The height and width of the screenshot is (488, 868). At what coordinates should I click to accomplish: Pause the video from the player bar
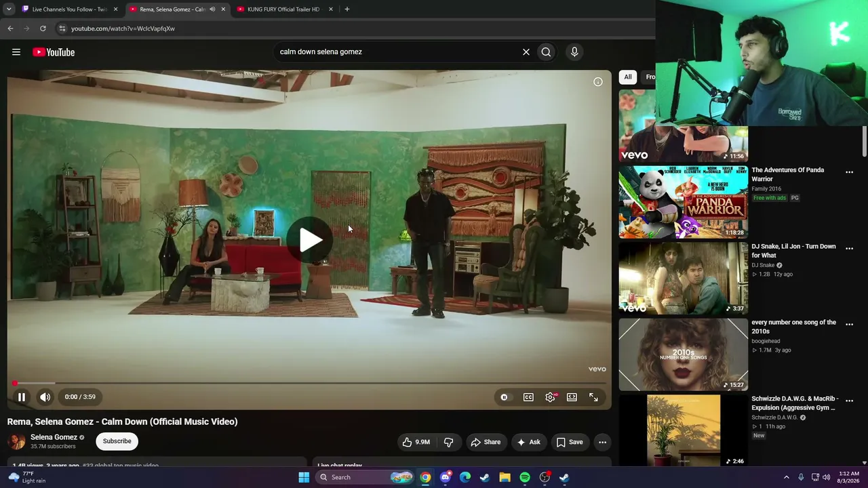tap(22, 397)
